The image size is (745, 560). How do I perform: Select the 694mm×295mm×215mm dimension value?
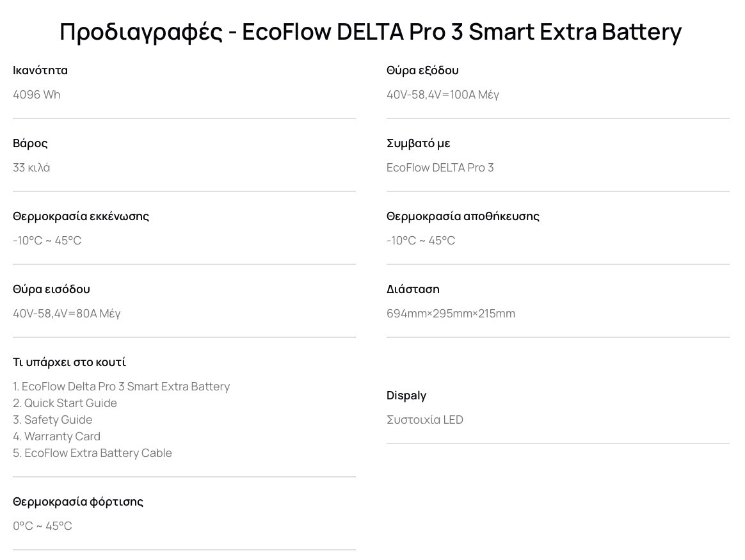click(x=451, y=314)
